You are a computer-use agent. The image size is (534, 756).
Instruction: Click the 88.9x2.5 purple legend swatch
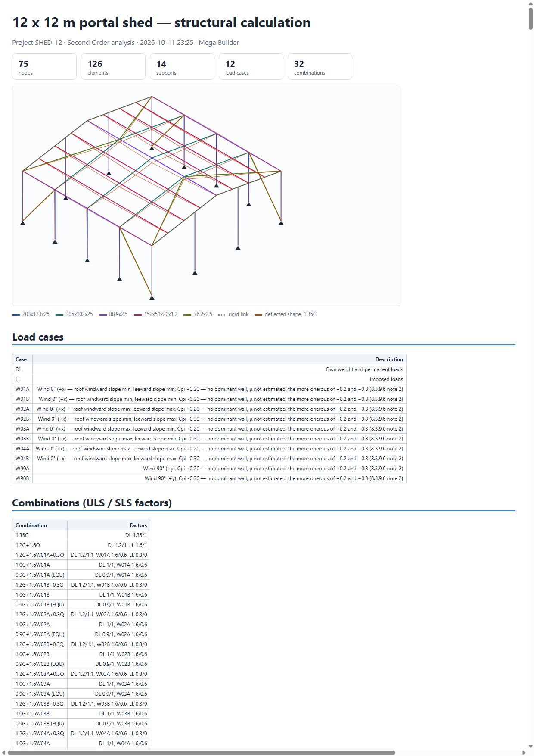pos(103,315)
